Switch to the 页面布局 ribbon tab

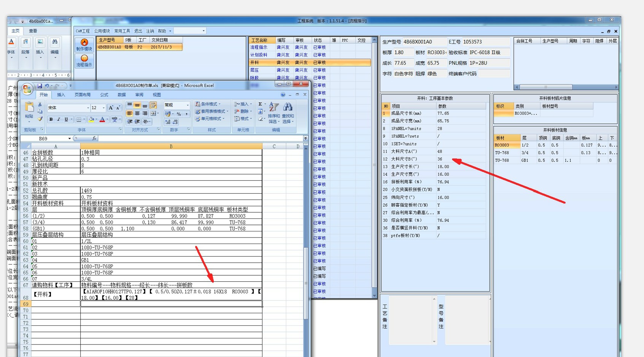83,95
